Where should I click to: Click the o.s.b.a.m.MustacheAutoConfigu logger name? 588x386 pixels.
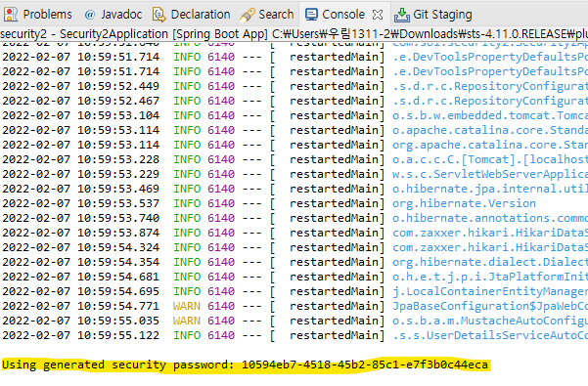[x=490, y=321]
